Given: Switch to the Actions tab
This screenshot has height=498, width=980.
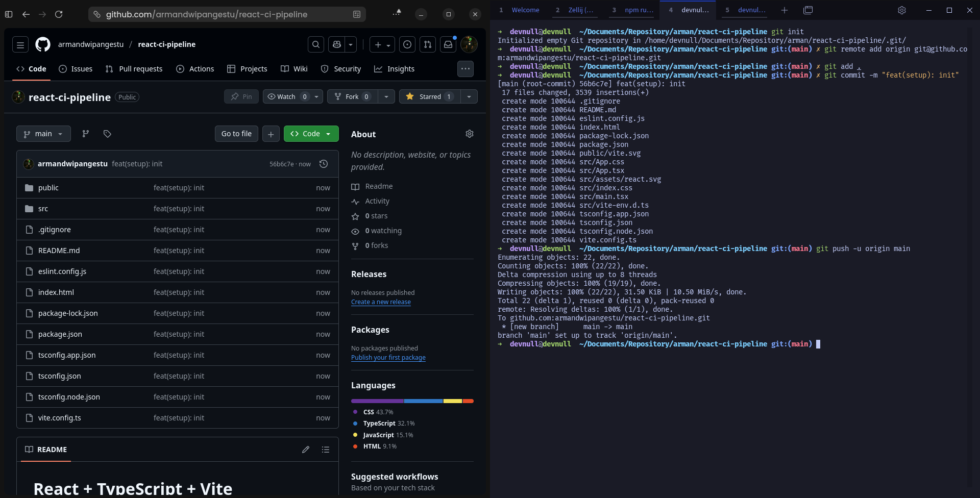Looking at the screenshot, I should (x=195, y=69).
